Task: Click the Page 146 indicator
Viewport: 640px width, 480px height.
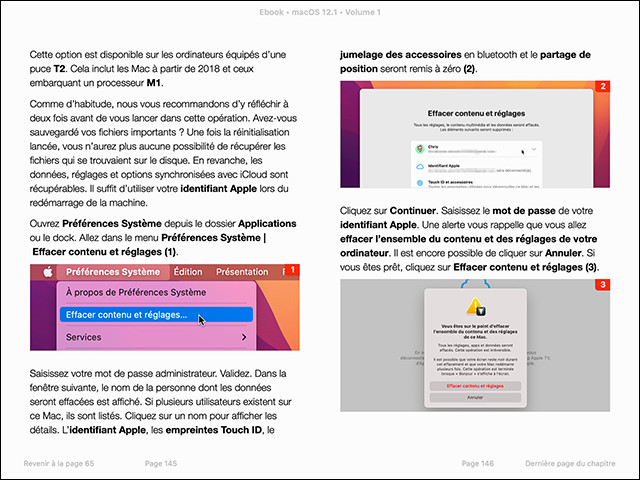Action: pos(477,464)
